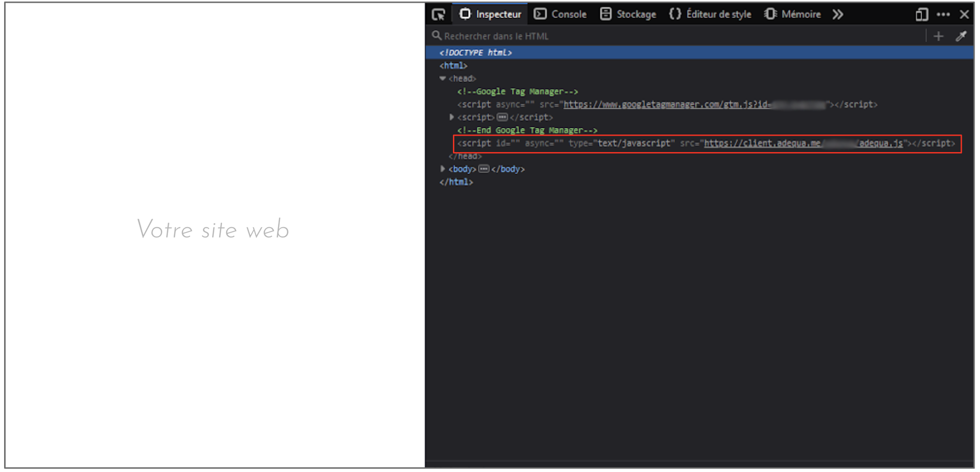980x472 pixels.
Task: Toggle responsive design mode icon
Action: click(922, 14)
